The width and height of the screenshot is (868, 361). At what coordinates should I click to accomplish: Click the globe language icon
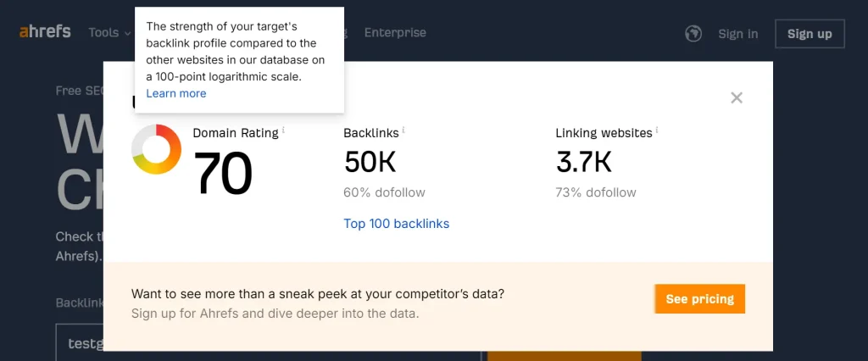pyautogui.click(x=693, y=34)
